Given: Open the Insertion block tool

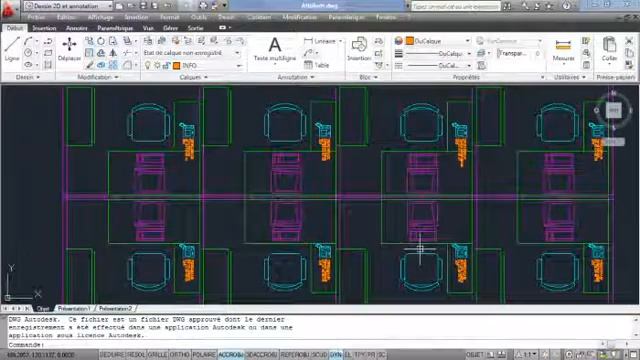Looking at the screenshot, I should [359, 49].
